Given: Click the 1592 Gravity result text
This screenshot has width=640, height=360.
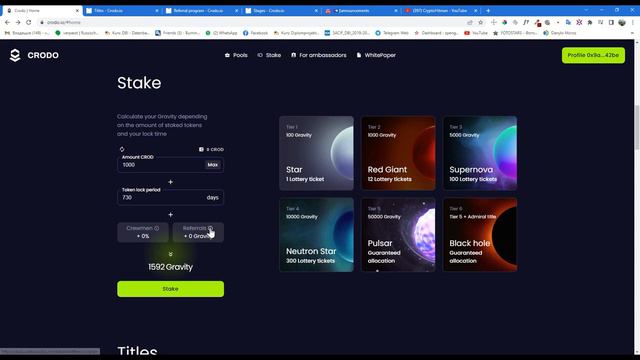Looking at the screenshot, I should (x=170, y=267).
